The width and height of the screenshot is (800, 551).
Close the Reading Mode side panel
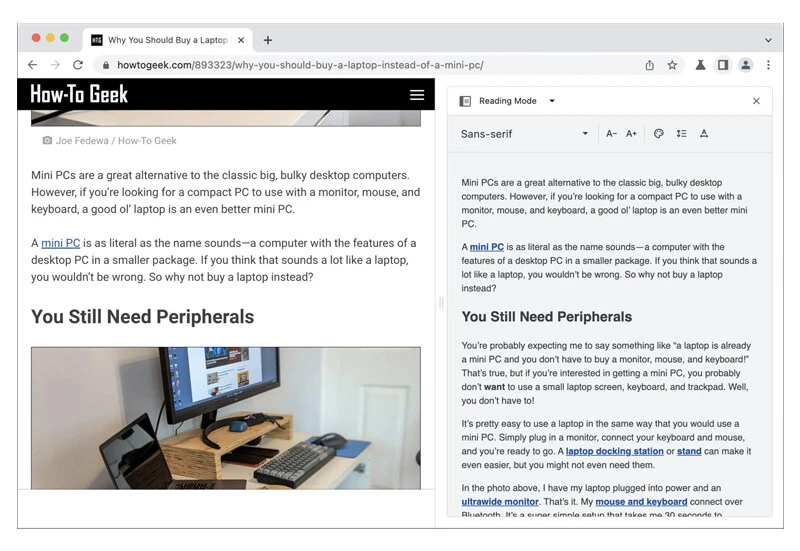[x=756, y=101]
